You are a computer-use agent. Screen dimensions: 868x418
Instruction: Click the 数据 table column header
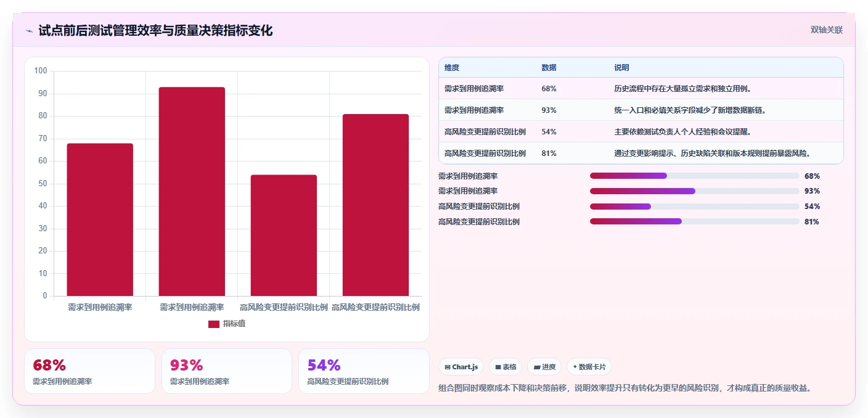tap(549, 68)
